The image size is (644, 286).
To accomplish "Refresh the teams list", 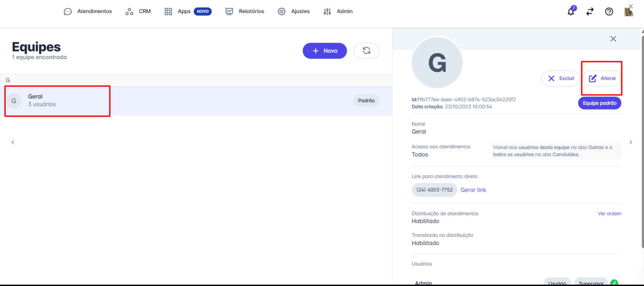I will (366, 51).
